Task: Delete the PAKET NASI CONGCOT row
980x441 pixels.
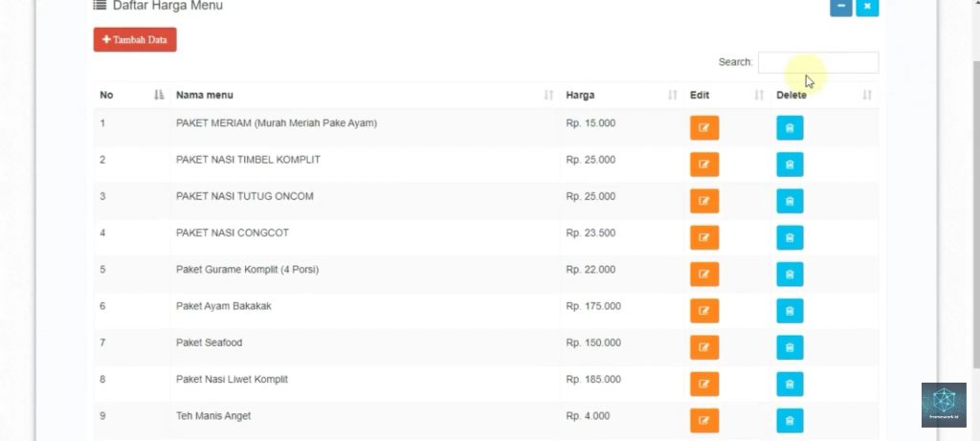Action: click(x=790, y=237)
